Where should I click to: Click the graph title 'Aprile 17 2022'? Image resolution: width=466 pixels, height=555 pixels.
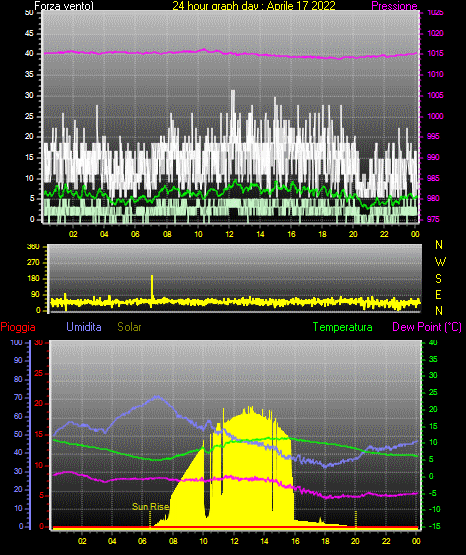point(301,6)
